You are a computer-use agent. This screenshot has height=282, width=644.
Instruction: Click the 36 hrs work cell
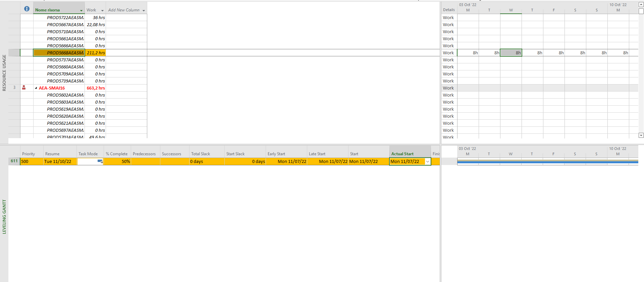[x=96, y=17]
